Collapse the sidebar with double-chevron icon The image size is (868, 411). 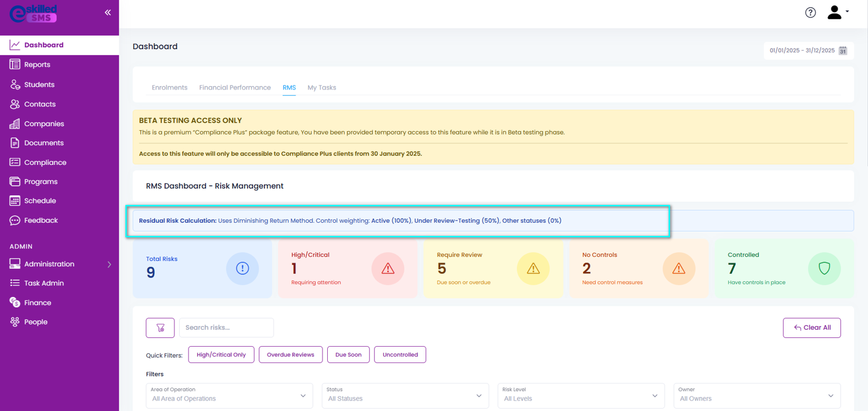click(x=108, y=12)
